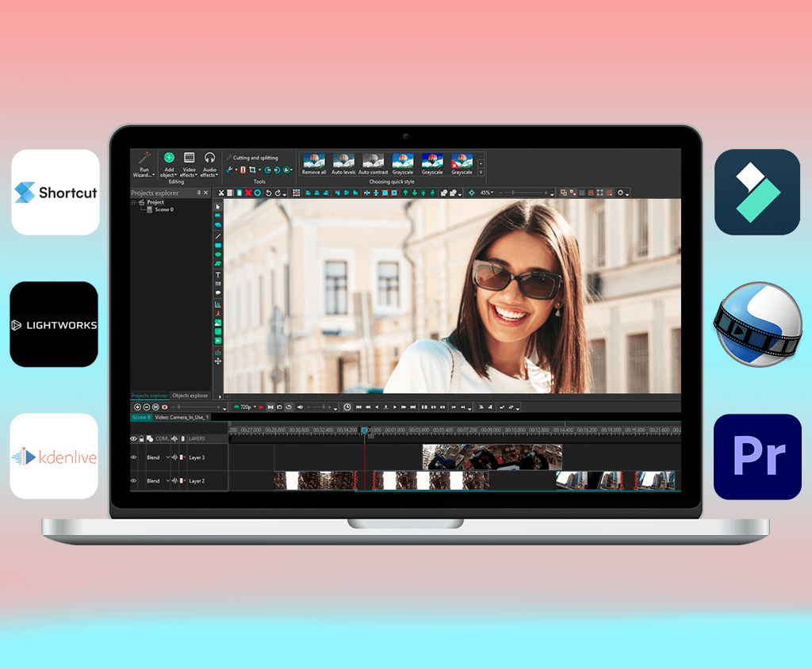Open the Scene 0 timeline tab
This screenshot has width=812, height=669.
coord(141,417)
